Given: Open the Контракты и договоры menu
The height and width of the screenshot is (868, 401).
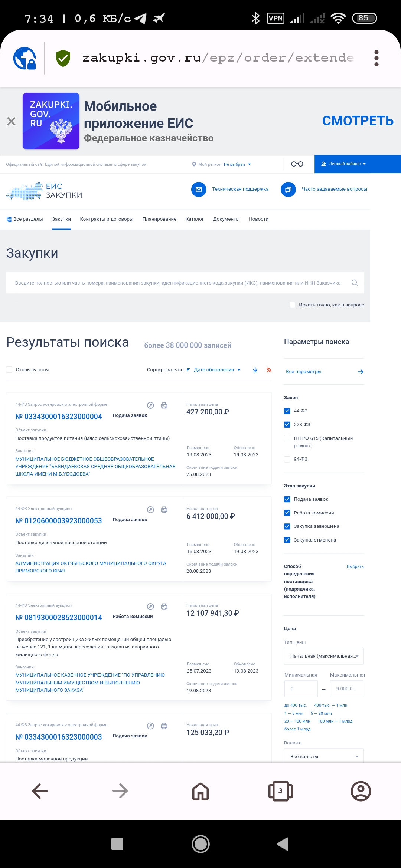Looking at the screenshot, I should (x=107, y=219).
